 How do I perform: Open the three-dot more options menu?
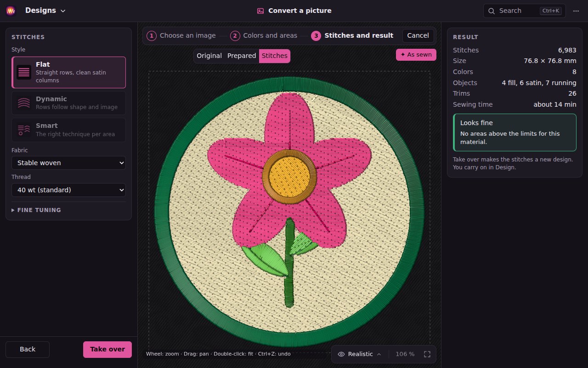pos(576,11)
